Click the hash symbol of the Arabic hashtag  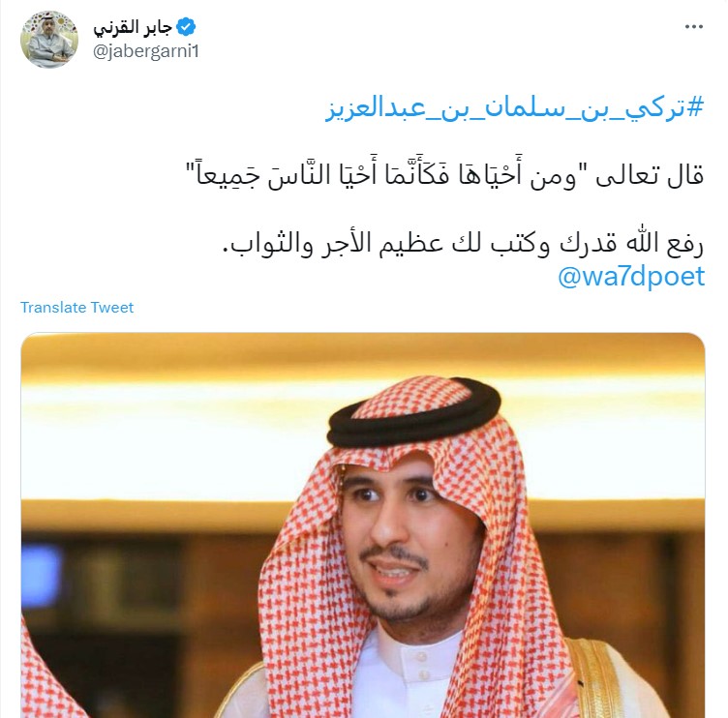[695, 108]
